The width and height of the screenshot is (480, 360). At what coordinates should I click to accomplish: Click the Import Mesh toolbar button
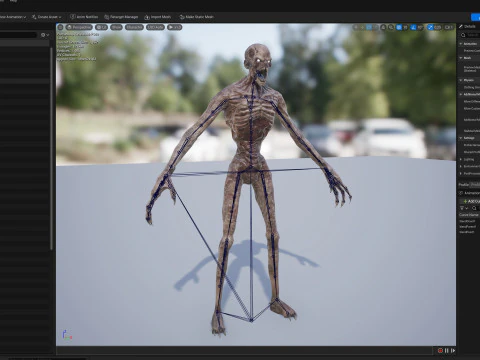(158, 17)
